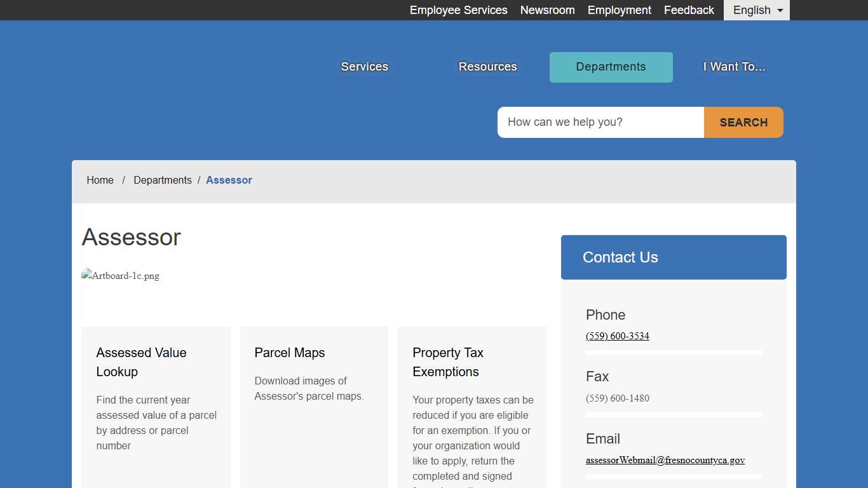Open the Resources menu
868x488 pixels.
[x=487, y=67]
